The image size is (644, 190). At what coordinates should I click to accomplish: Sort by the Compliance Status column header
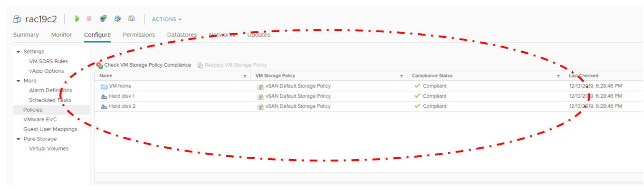(x=432, y=76)
